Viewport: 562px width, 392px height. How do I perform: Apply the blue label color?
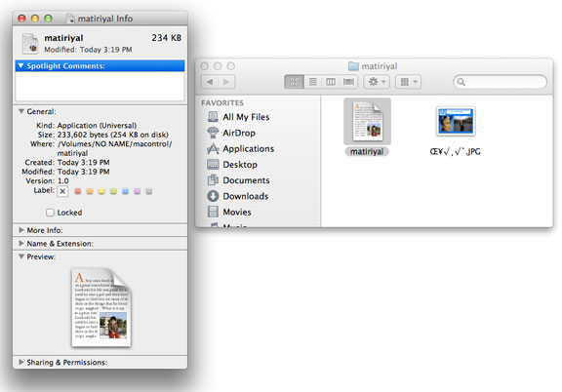tap(125, 191)
